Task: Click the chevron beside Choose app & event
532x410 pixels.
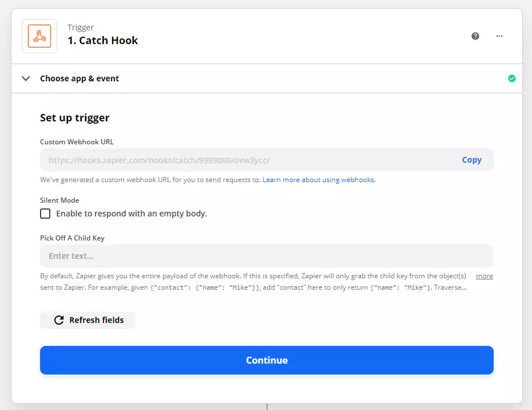Action: tap(25, 78)
